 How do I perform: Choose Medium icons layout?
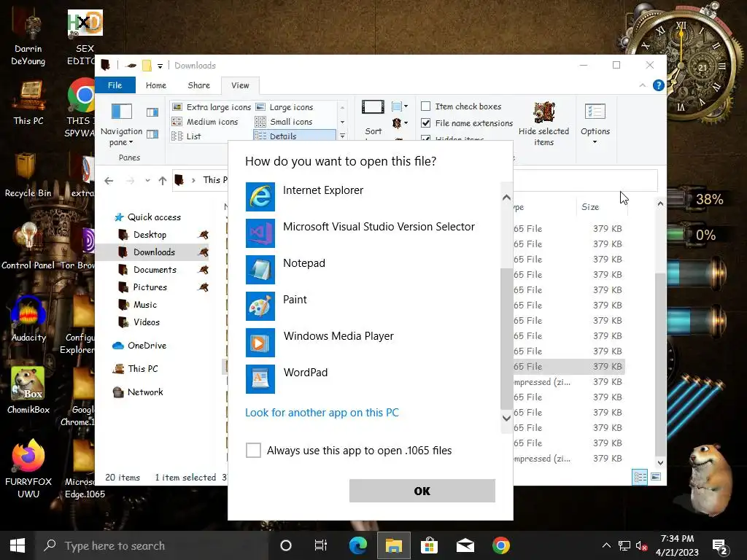pos(205,122)
